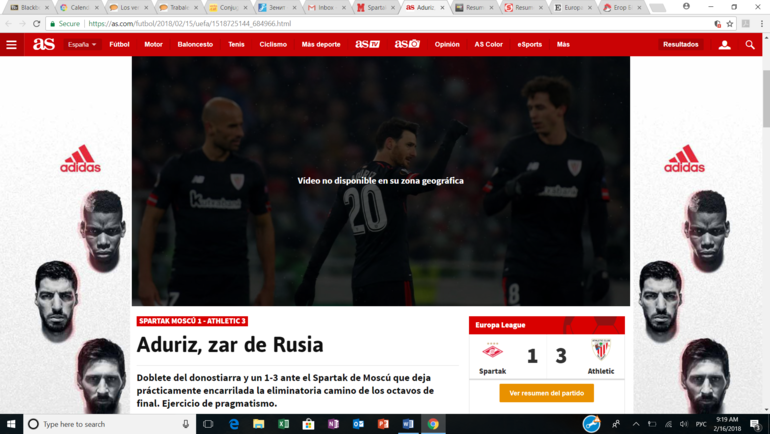Click the Chrome profile avatar icon
Image resolution: width=770 pixels, height=434 pixels.
[x=686, y=6]
